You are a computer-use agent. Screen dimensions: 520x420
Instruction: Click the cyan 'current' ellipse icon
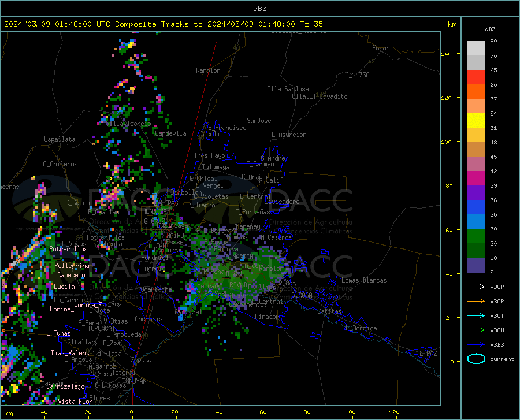pyautogui.click(x=476, y=359)
